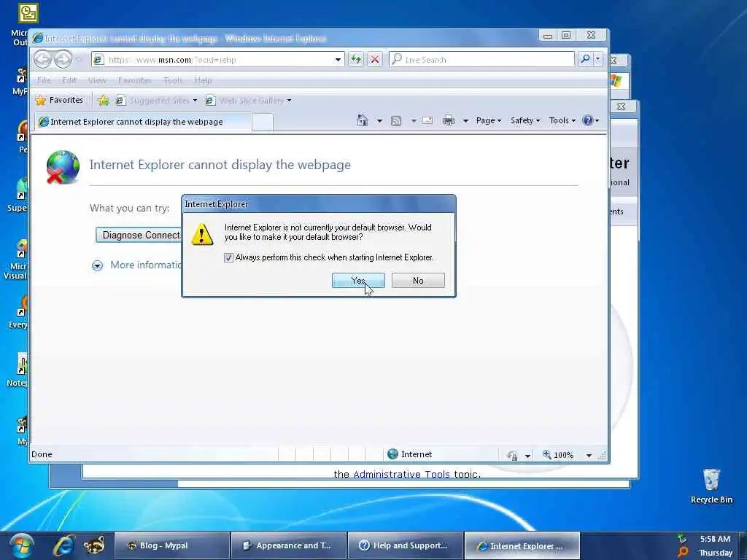Click the 100% zoom level button

point(558,455)
